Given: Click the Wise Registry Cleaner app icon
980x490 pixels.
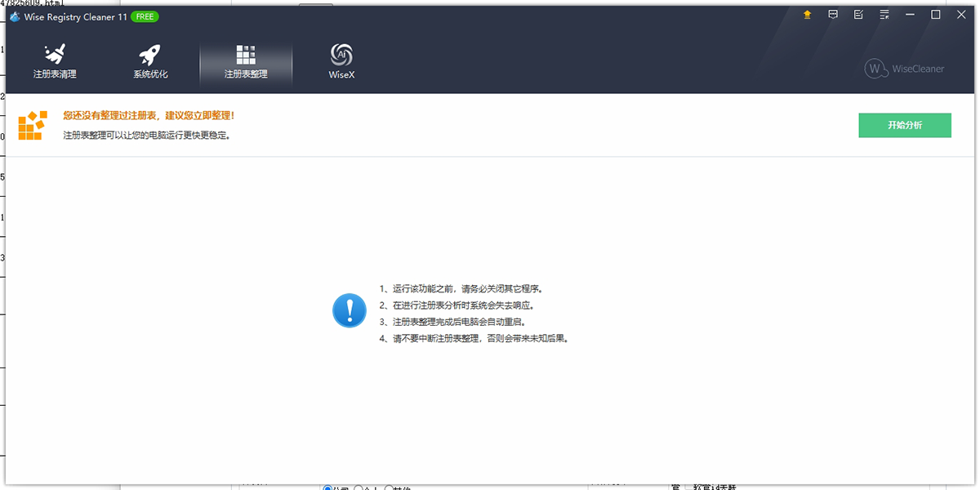Looking at the screenshot, I should tap(15, 16).
